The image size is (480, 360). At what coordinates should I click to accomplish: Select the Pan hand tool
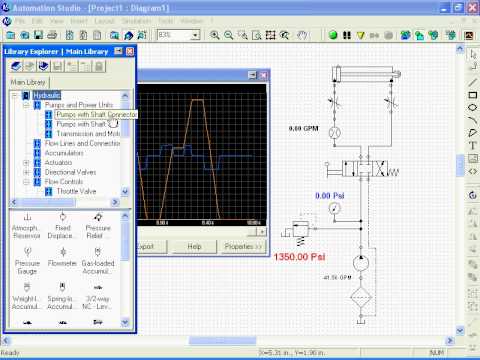pos(302,35)
